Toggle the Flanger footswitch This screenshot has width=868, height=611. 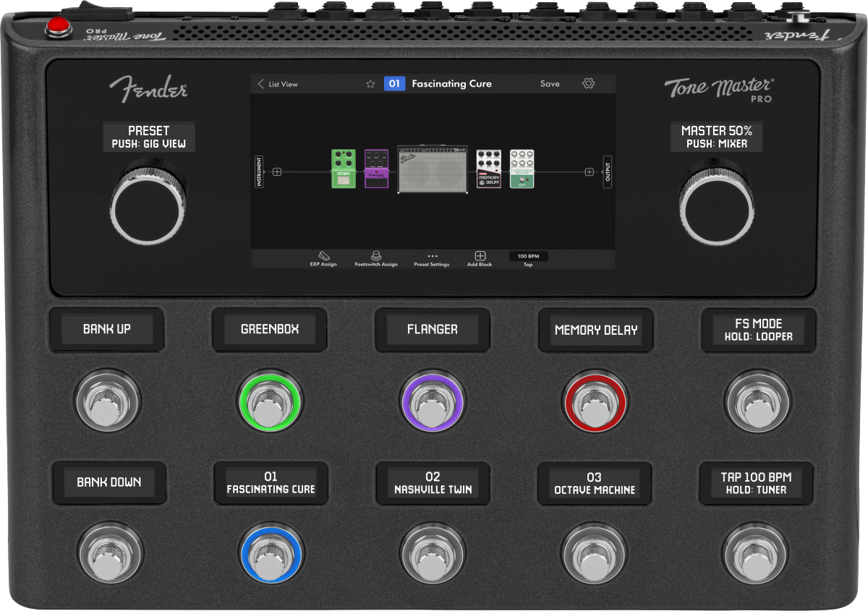coord(433,403)
